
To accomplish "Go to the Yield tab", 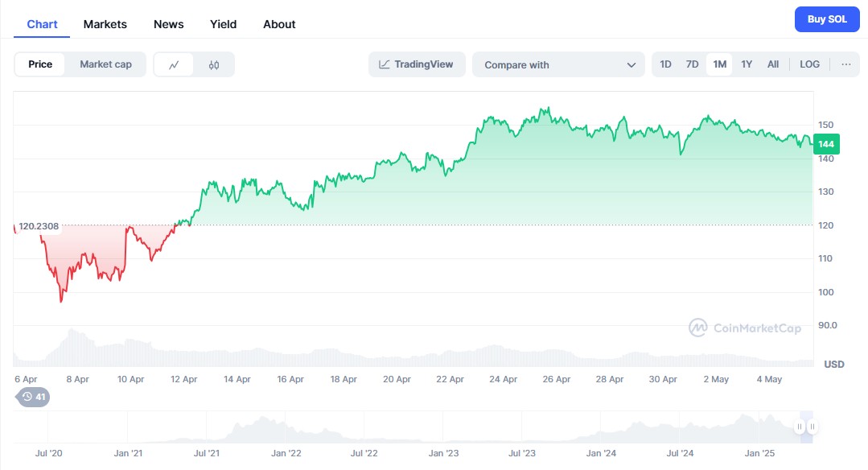I will tap(224, 24).
